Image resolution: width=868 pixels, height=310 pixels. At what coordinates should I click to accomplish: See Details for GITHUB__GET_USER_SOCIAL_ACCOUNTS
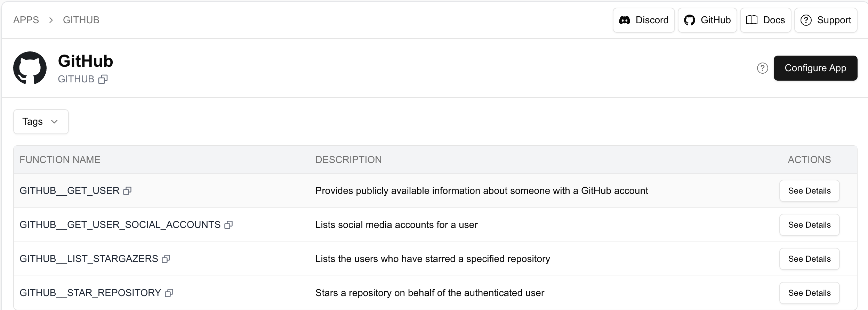coord(809,225)
